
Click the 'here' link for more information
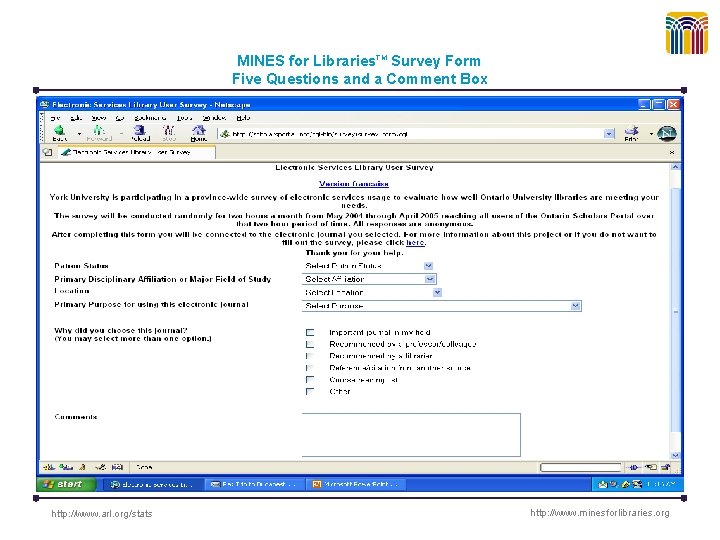pyautogui.click(x=415, y=242)
